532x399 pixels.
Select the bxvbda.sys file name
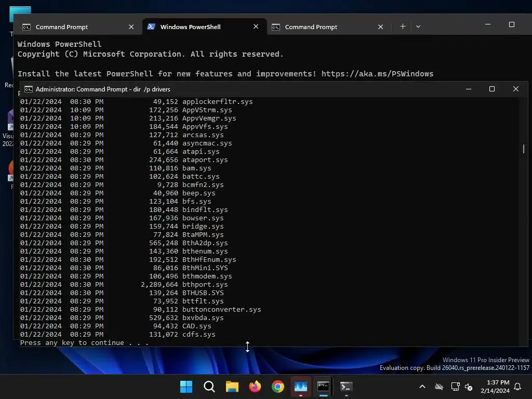[203, 317]
